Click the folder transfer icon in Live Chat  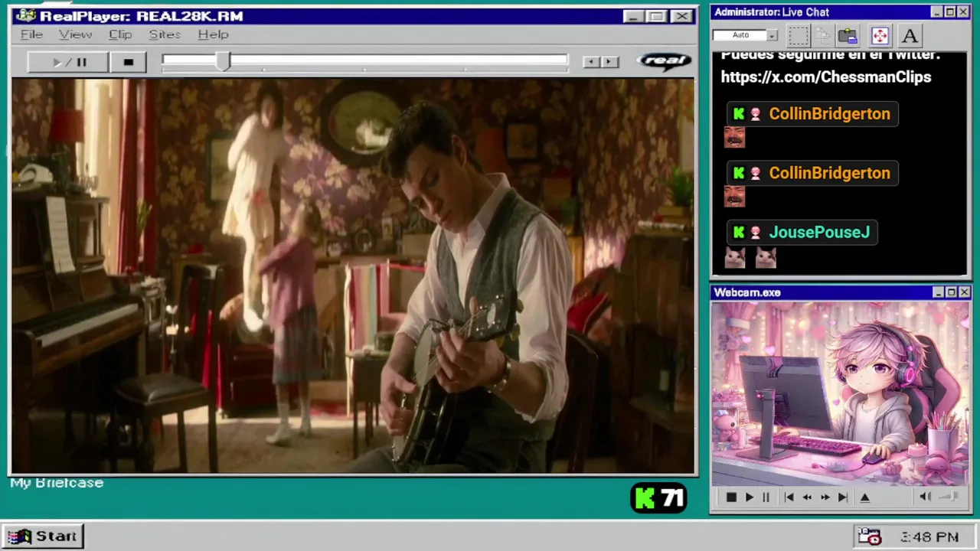[x=848, y=35]
